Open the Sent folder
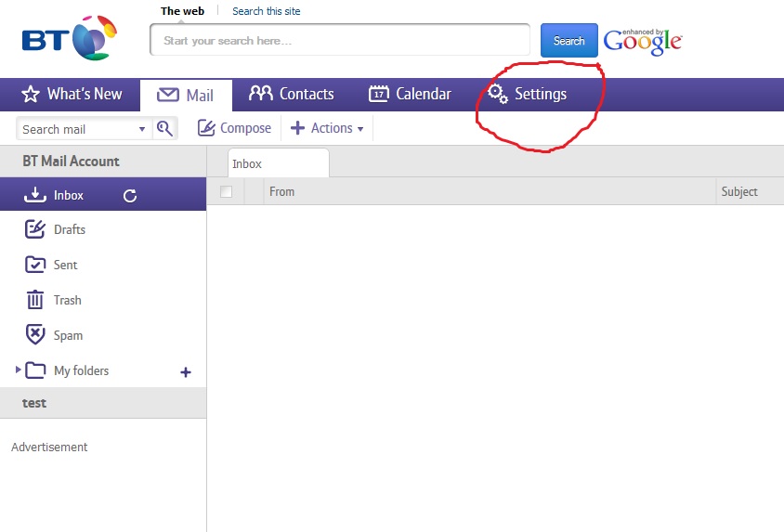The height and width of the screenshot is (532, 784). pyautogui.click(x=65, y=265)
